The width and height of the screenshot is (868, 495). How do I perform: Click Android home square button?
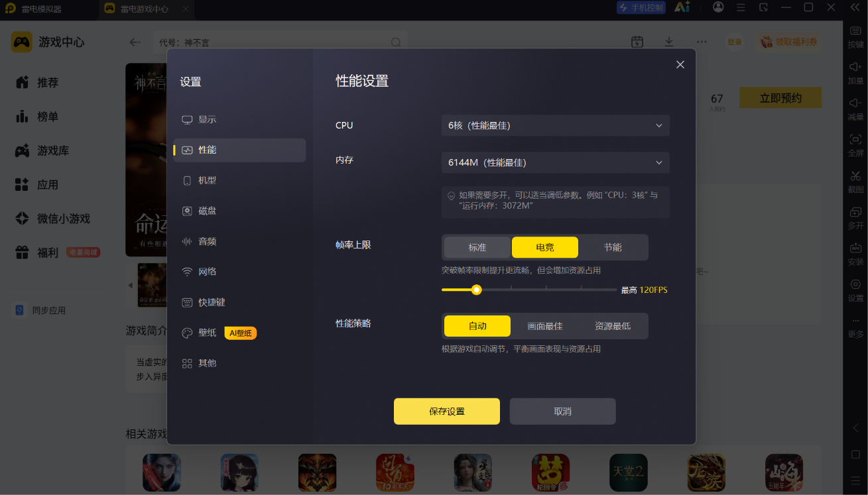855,455
